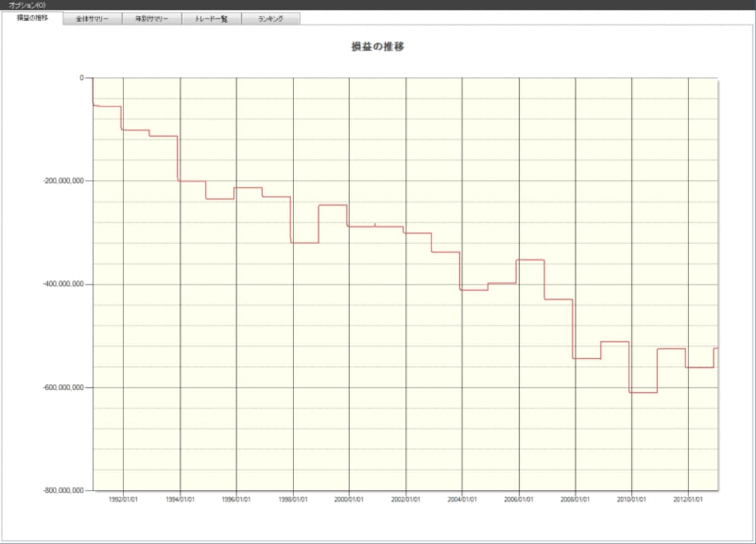This screenshot has width=756, height=544.
Task: Click the 2004/01/01 x-axis label
Action: coord(462,500)
